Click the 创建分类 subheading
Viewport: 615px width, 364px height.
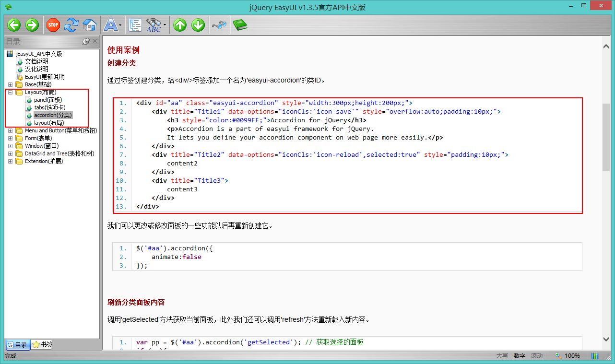tap(121, 63)
